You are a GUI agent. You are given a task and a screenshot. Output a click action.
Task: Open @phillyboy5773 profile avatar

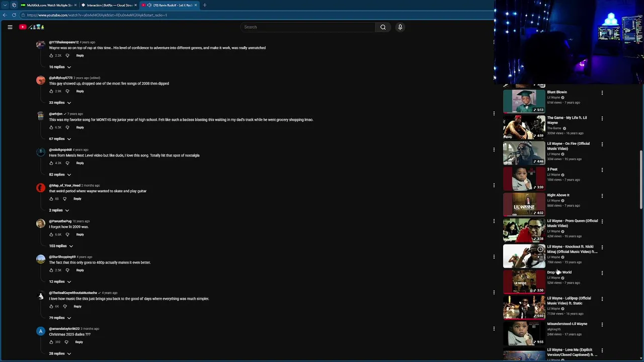coord(41,80)
